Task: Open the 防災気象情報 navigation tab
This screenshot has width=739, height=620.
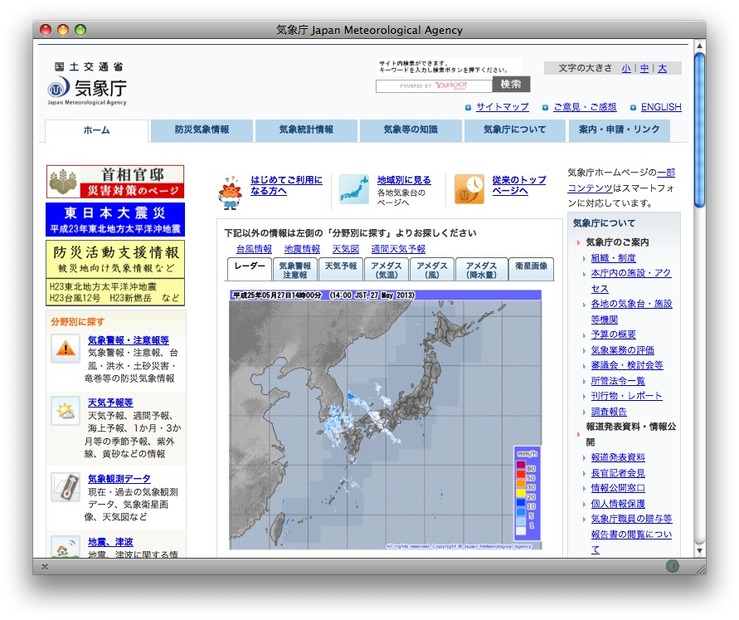Action: (x=202, y=130)
